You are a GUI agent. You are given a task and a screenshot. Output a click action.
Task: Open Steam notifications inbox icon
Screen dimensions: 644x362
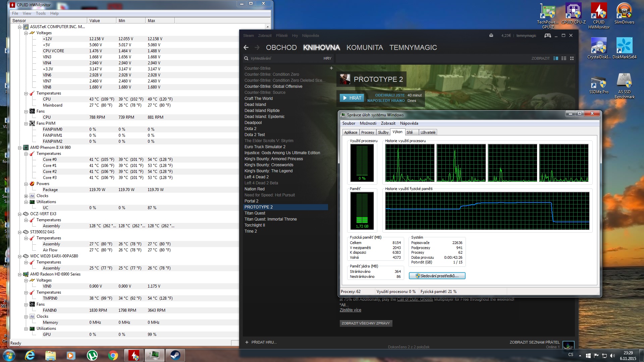[x=491, y=35]
